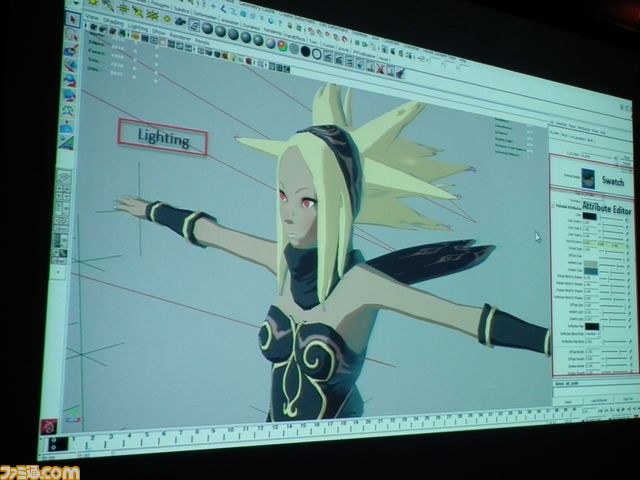Screen dimensions: 640x480
Task: Click the playback controls at timeline right end
Action: click(x=618, y=409)
